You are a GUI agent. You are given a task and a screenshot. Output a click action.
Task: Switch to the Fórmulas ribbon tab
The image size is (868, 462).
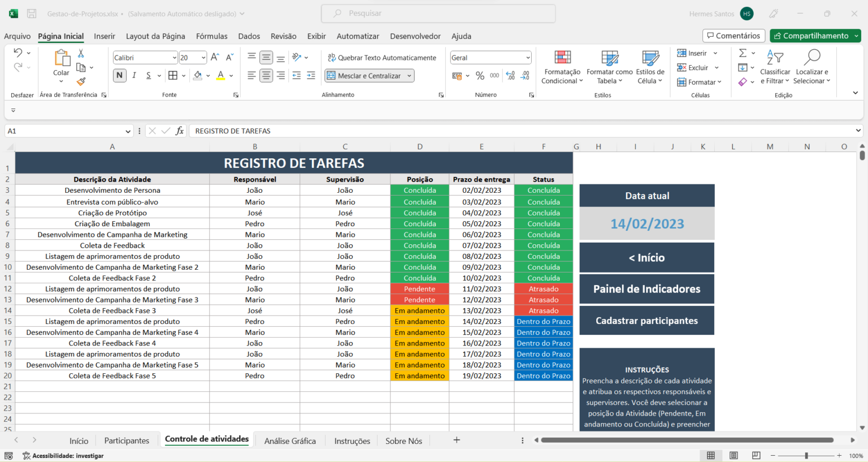pos(211,36)
